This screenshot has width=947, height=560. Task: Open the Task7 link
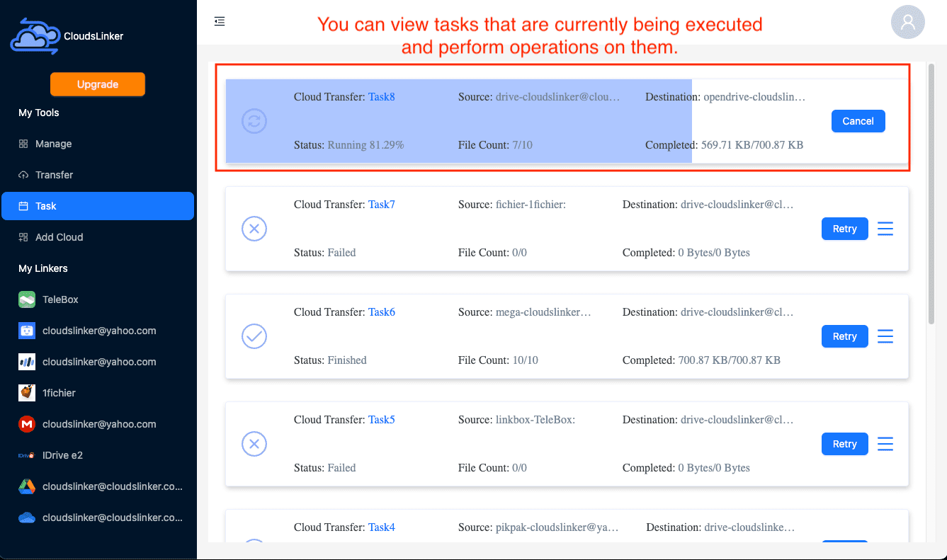pyautogui.click(x=381, y=205)
